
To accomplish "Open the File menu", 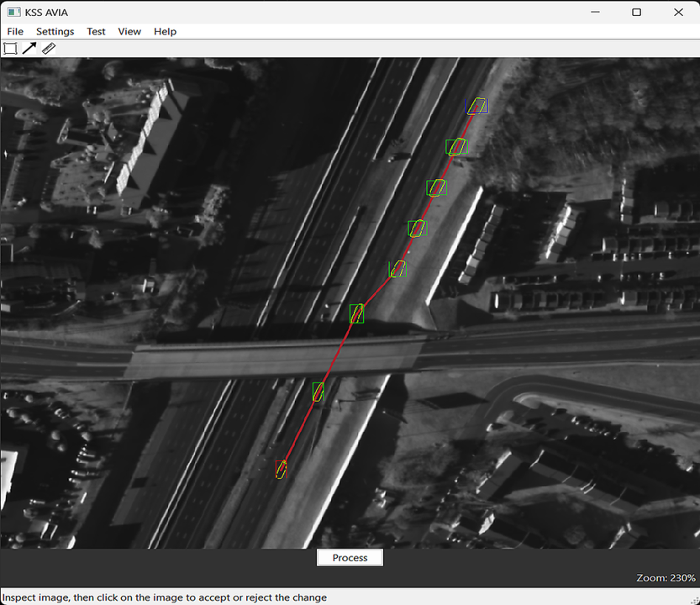I will 15,31.
